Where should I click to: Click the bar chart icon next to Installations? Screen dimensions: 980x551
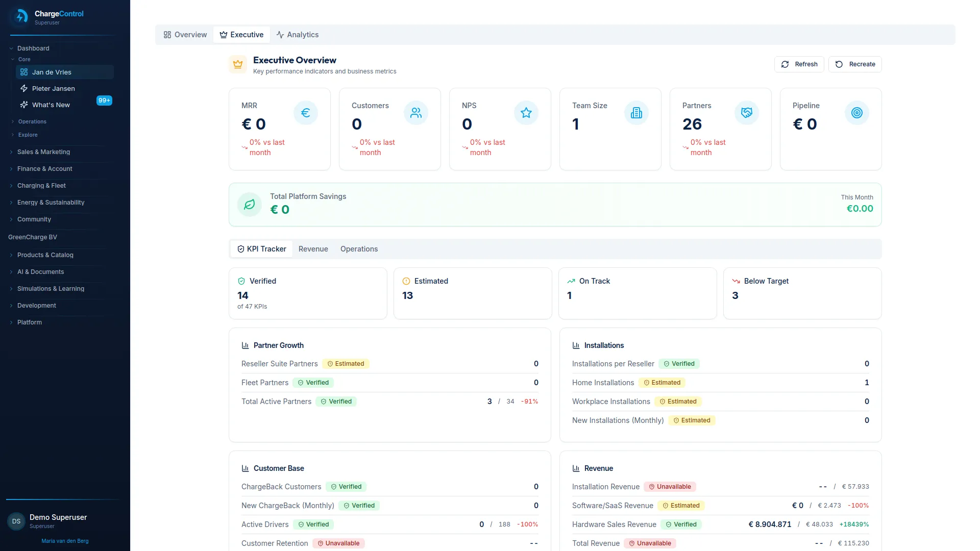click(x=576, y=345)
